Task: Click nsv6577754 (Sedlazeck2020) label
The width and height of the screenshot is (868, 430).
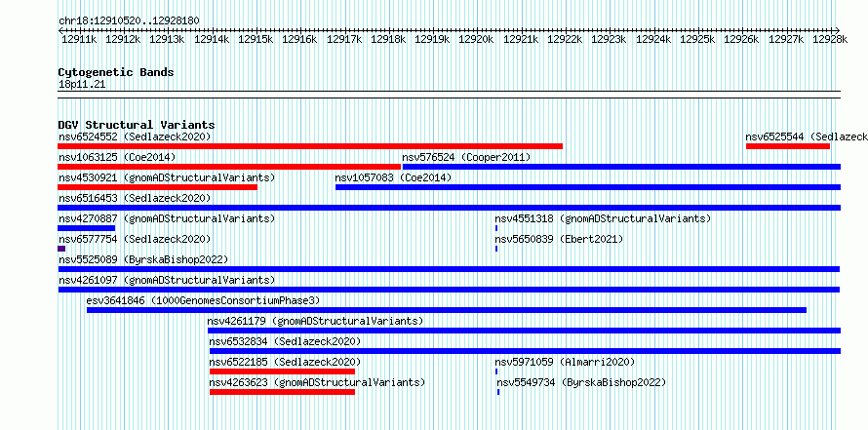Action: point(135,239)
